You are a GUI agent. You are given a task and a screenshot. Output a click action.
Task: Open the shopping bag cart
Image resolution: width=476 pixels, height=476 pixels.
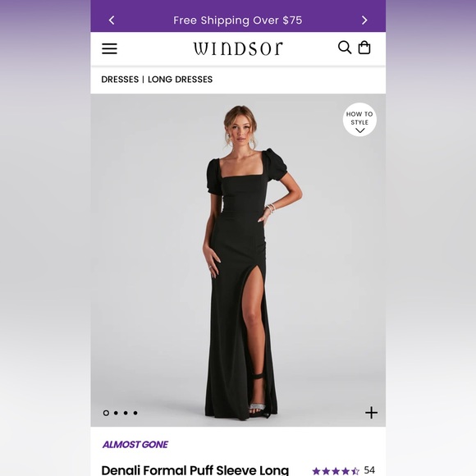364,48
